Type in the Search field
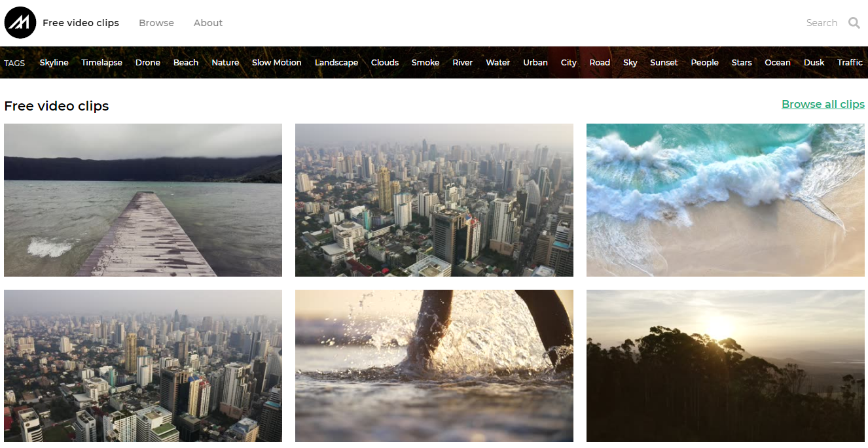Viewport: 868px width, 448px height. pos(821,23)
